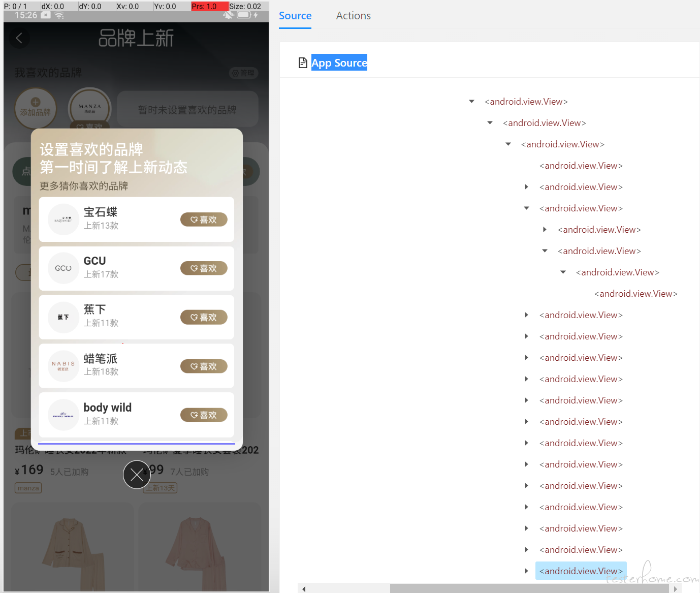The width and height of the screenshot is (700, 593).
Task: Tap the 上新17款 text under GCU
Action: [x=101, y=274]
